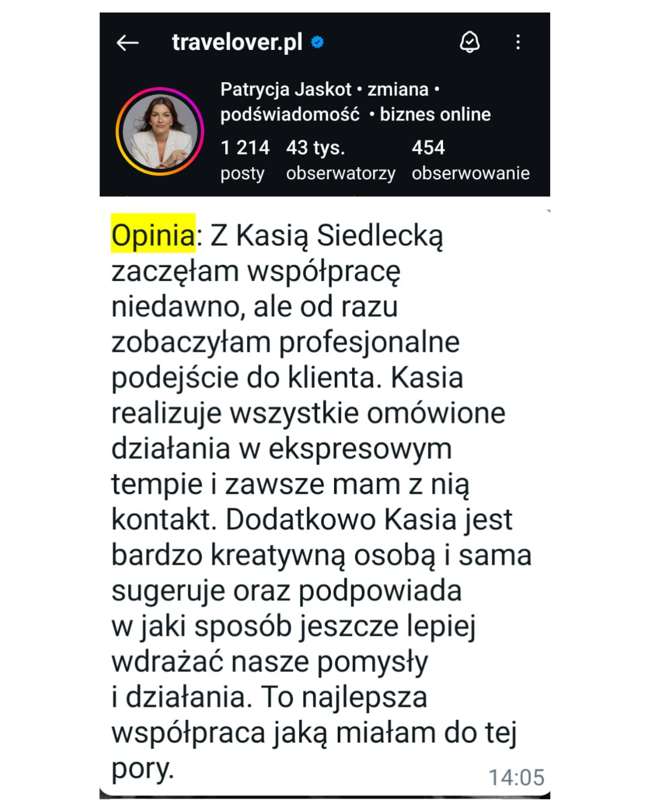
Task: Click the travelover.pl username title
Action: tap(237, 42)
